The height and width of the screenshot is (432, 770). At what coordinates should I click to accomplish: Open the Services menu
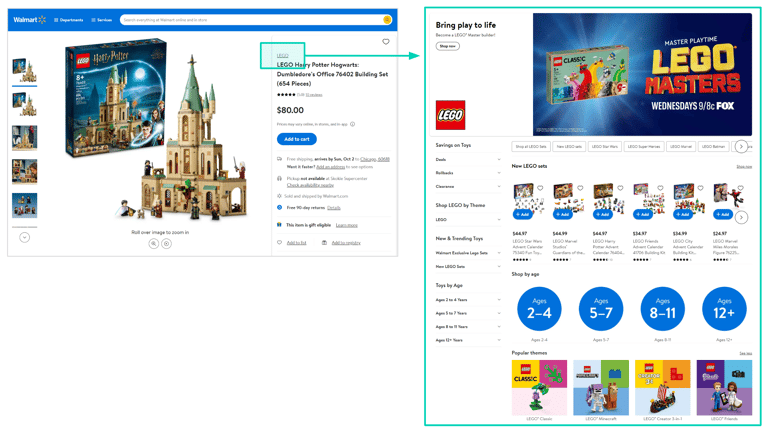click(x=102, y=20)
